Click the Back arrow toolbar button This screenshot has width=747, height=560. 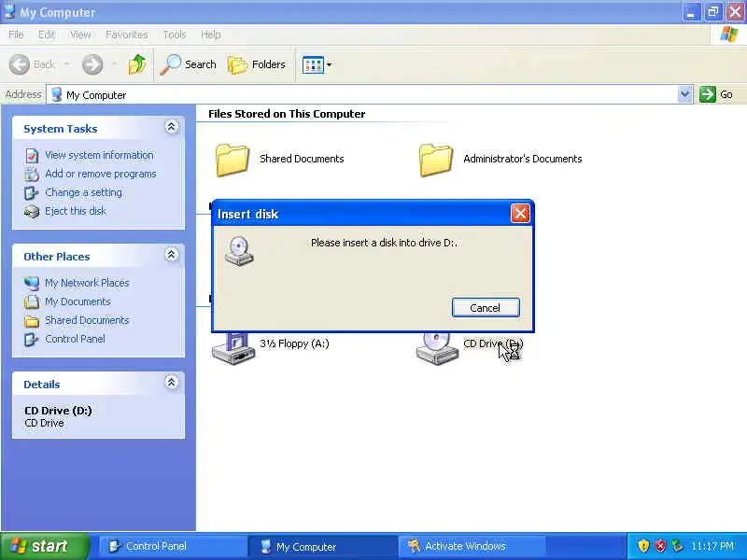(32, 64)
